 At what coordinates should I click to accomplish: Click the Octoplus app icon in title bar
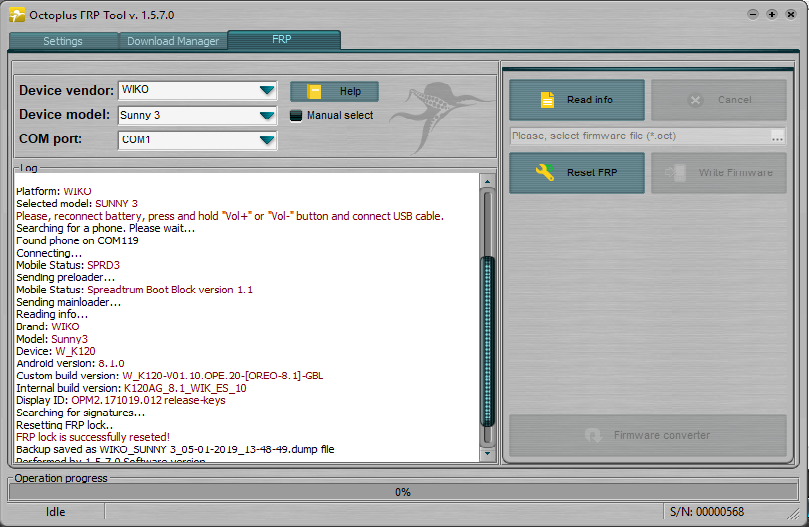point(17,15)
